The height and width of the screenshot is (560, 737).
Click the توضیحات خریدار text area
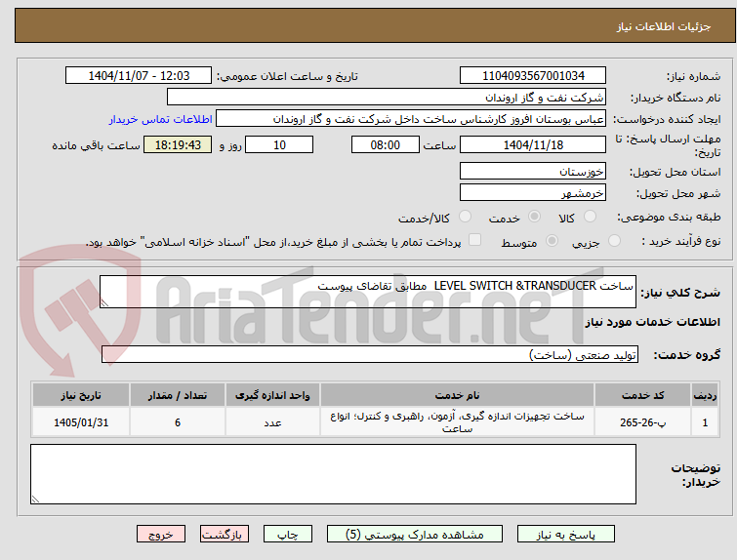coord(333,474)
